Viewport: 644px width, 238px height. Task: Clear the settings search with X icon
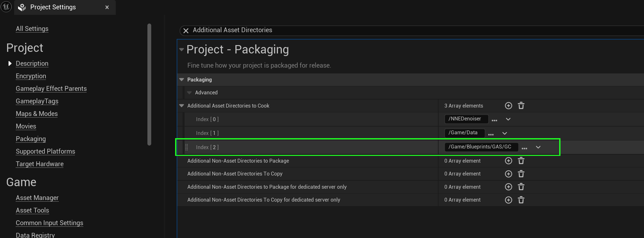click(186, 31)
